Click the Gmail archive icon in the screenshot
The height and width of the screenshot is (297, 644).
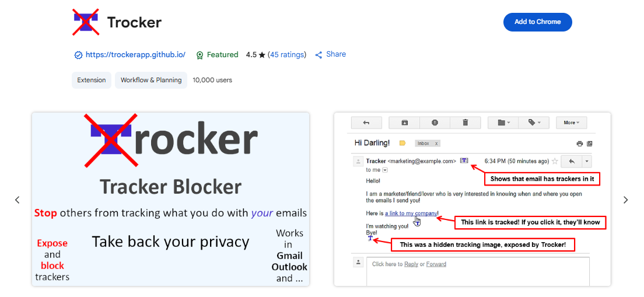click(405, 123)
